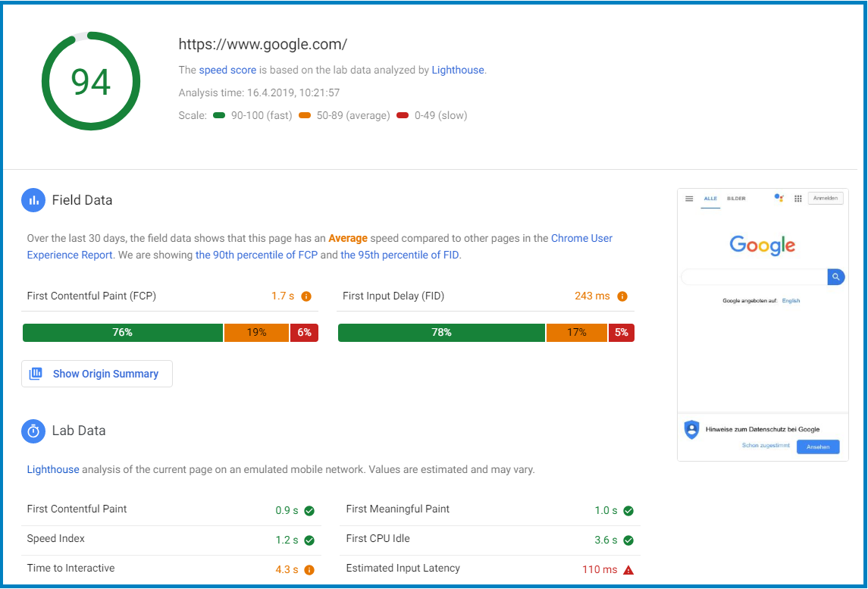This screenshot has width=868, height=589.
Task: Click the Estimated Input Latency label
Action: [403, 568]
